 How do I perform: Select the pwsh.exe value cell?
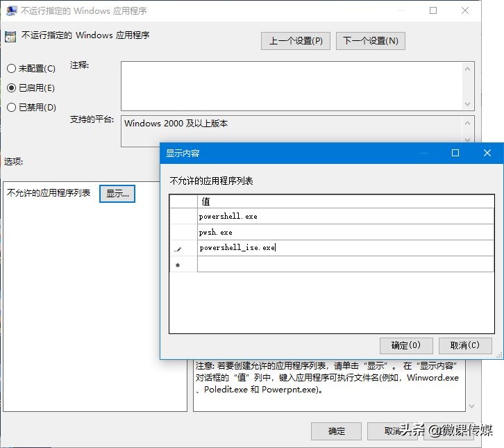click(x=346, y=232)
